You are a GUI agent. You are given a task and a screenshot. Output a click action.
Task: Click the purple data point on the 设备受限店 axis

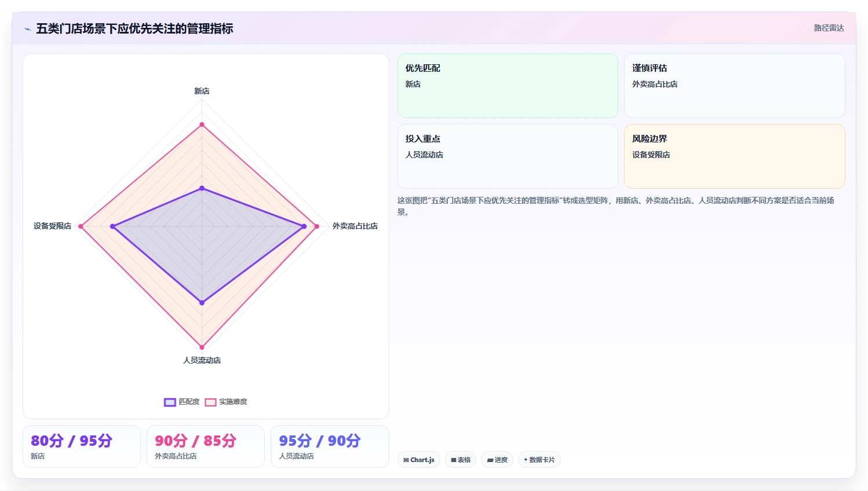(x=112, y=226)
